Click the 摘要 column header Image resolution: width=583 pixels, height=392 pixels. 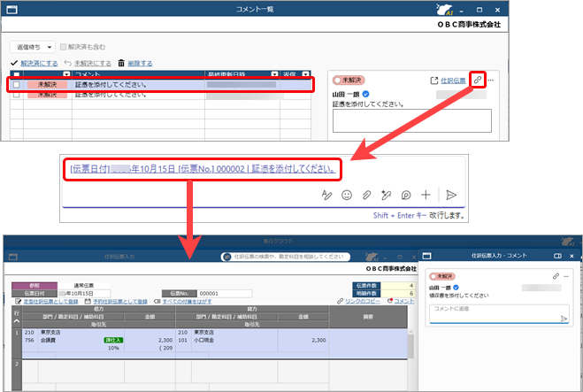pyautogui.click(x=368, y=317)
